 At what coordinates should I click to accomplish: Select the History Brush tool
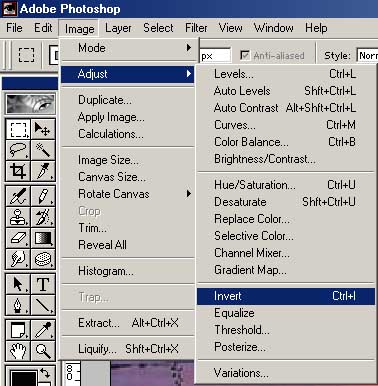tap(43, 217)
